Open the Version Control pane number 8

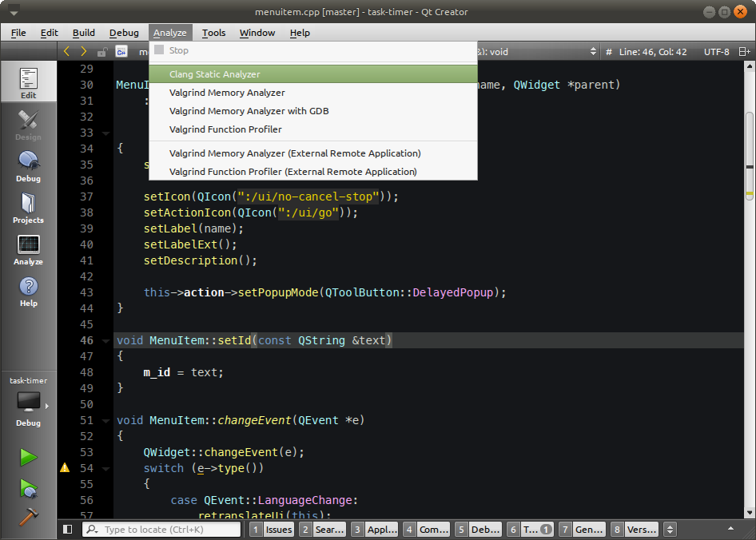[634, 530]
